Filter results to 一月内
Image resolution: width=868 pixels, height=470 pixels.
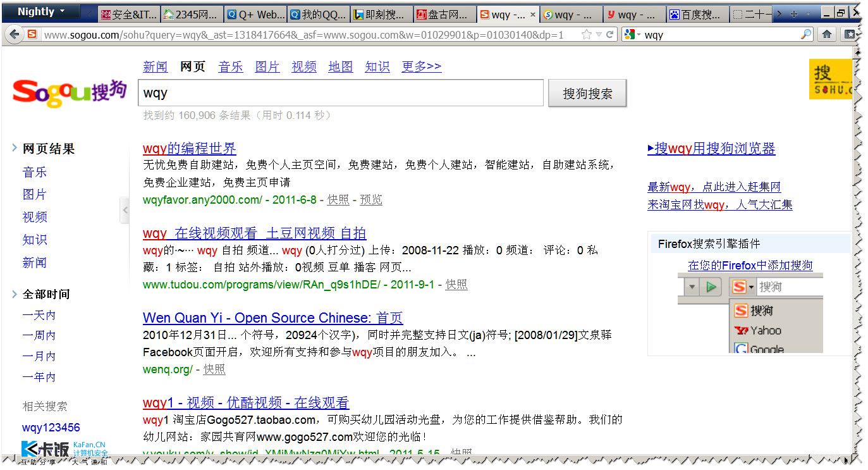pos(39,356)
